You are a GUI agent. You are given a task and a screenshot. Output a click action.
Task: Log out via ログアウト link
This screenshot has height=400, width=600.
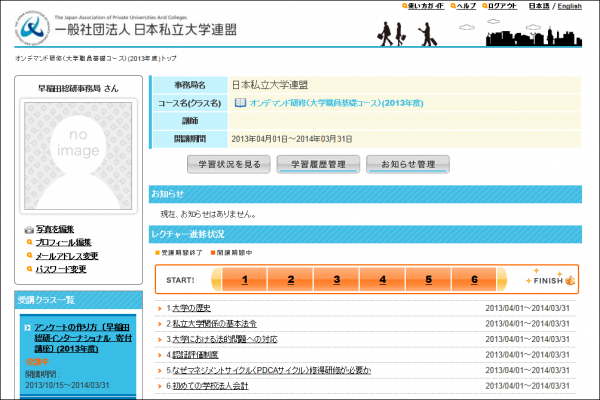click(x=502, y=6)
